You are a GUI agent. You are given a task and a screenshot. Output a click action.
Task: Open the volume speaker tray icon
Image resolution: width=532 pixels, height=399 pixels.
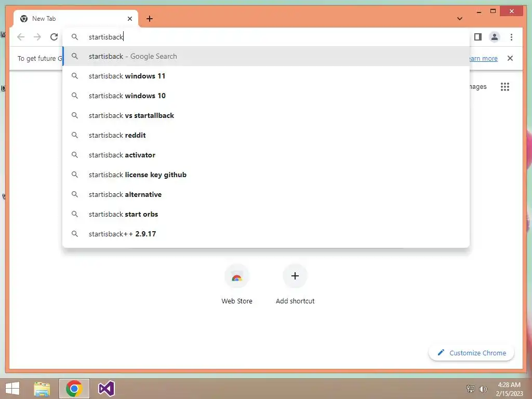tap(483, 389)
